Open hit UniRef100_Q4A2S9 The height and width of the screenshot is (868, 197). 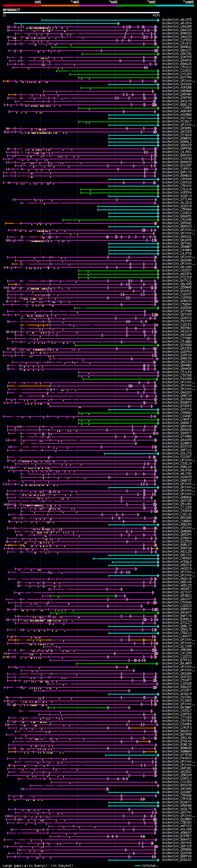pyautogui.click(x=177, y=30)
